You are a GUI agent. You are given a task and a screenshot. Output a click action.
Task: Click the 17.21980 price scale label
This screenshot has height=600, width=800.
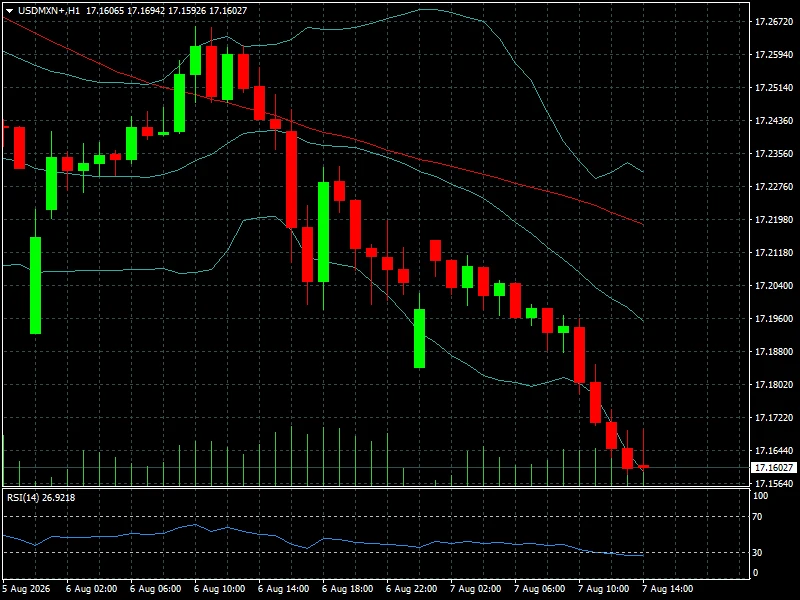774,219
